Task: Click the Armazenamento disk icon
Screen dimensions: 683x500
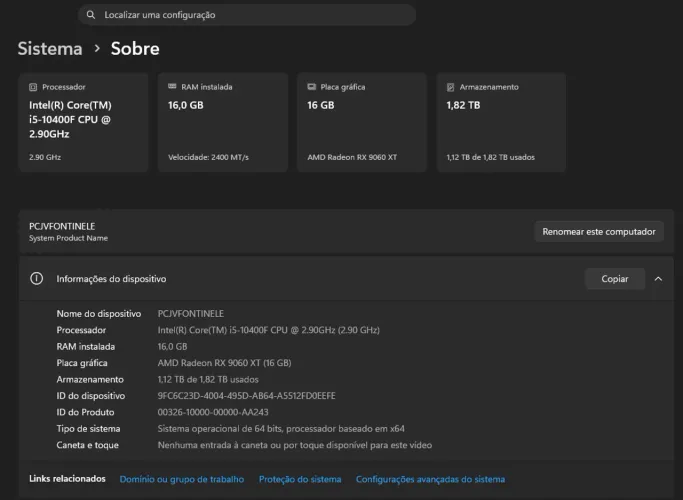Action: (x=450, y=87)
